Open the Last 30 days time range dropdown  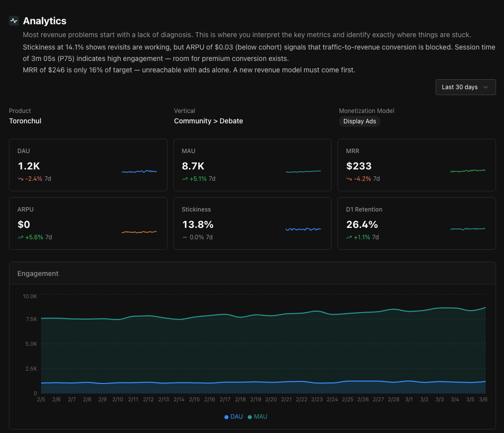pos(465,87)
